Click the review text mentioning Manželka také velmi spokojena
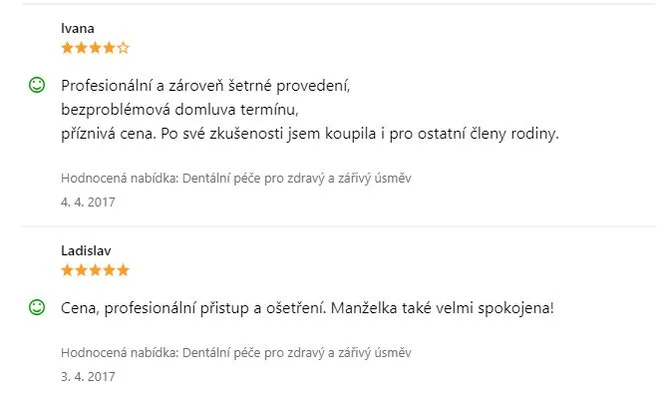The image size is (660, 398). coord(307,308)
